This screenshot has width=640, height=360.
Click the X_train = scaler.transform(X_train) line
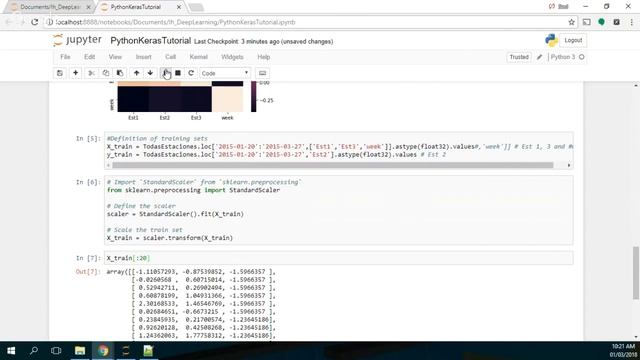tap(170, 238)
